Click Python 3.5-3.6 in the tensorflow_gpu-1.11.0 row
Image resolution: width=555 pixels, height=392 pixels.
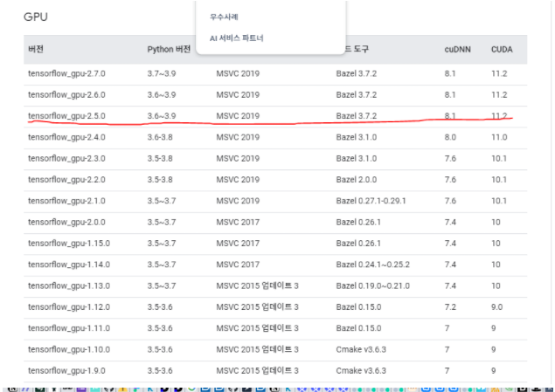click(x=160, y=328)
